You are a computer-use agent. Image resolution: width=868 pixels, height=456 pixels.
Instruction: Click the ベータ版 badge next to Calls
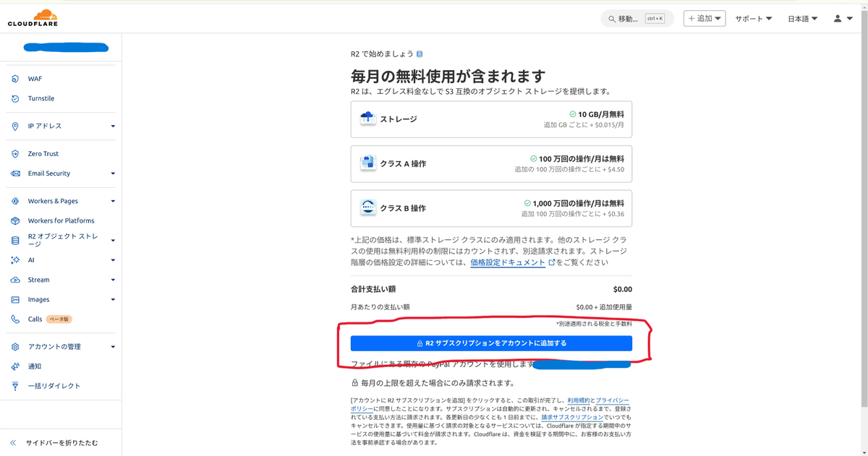(x=59, y=319)
